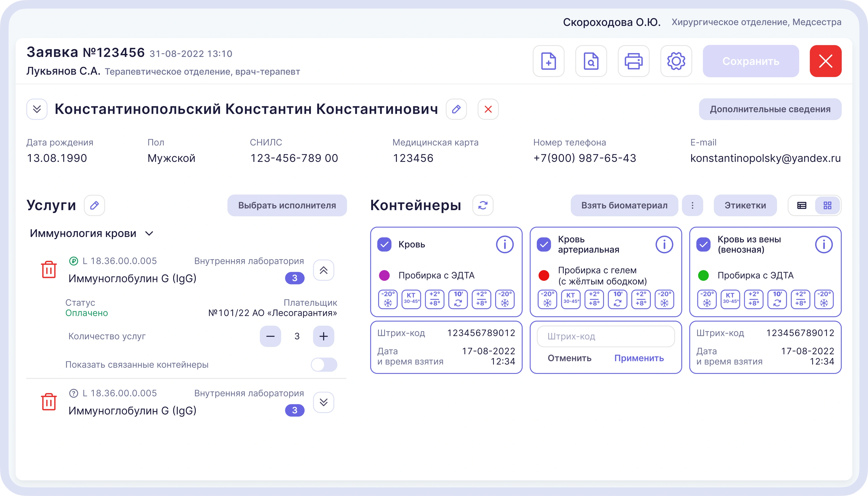Collapse first Иммуноглобулин G details
Screen dimensions: 868x496
323,270
